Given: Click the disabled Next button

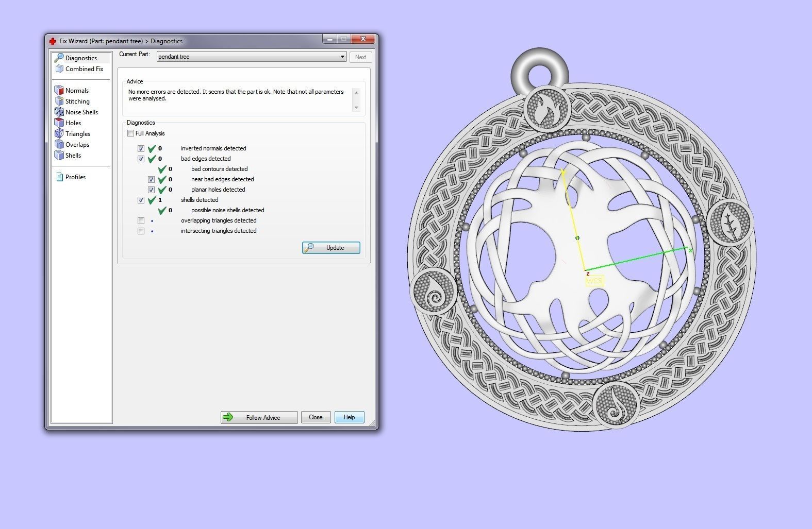Looking at the screenshot, I should pyautogui.click(x=360, y=57).
